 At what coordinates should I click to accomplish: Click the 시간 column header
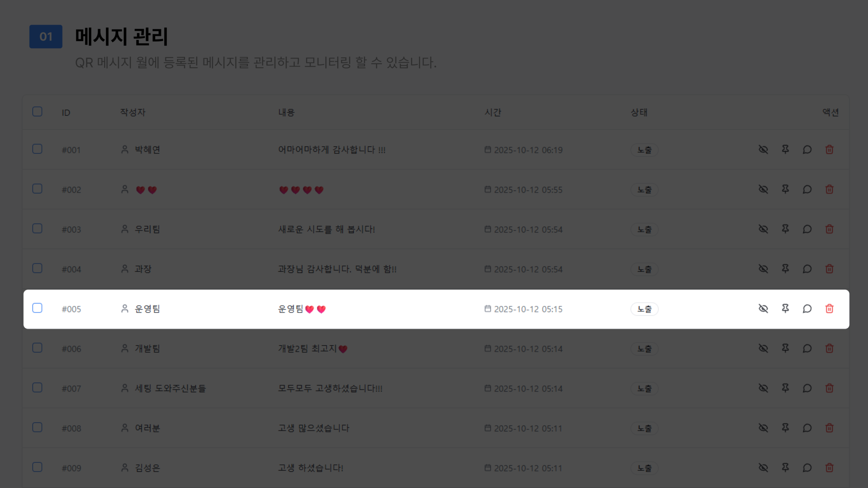(x=493, y=113)
